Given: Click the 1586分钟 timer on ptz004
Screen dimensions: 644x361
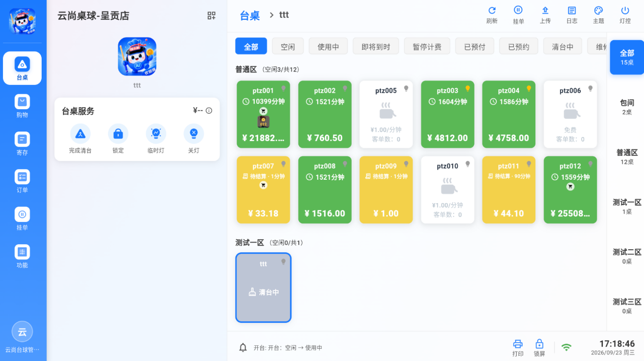Looking at the screenshot, I should tap(509, 102).
